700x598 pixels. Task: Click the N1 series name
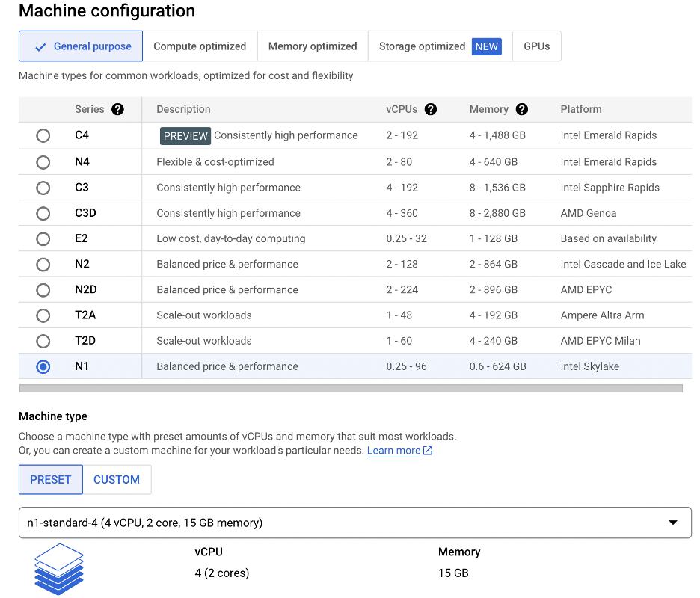(x=82, y=366)
